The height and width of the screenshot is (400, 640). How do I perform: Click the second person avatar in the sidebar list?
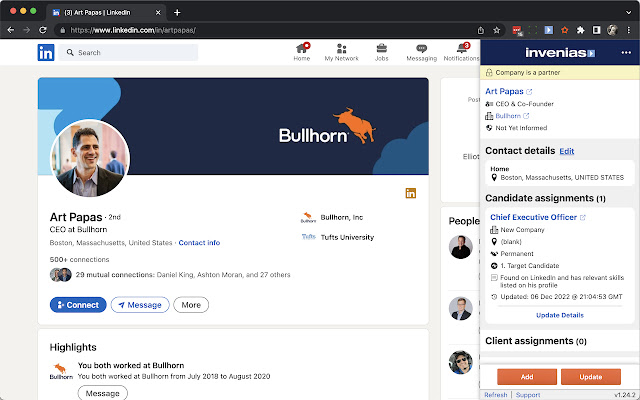[461, 308]
